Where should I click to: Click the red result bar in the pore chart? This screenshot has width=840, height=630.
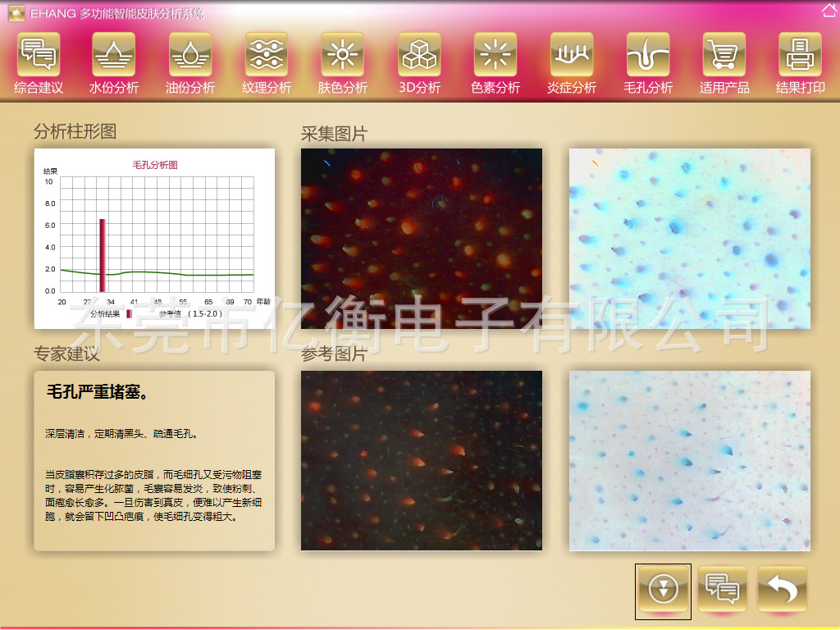[x=103, y=255]
